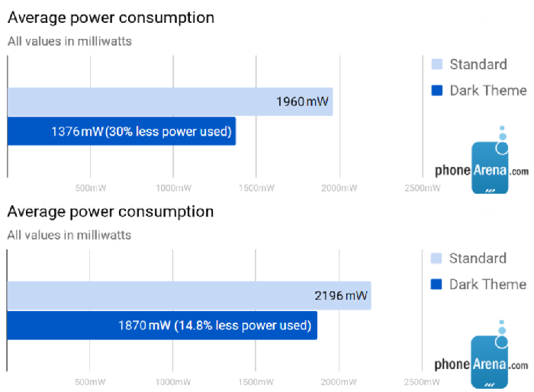Click the Standard legend label in top chart
Screen dimensions: 534x392
pyautogui.click(x=478, y=64)
